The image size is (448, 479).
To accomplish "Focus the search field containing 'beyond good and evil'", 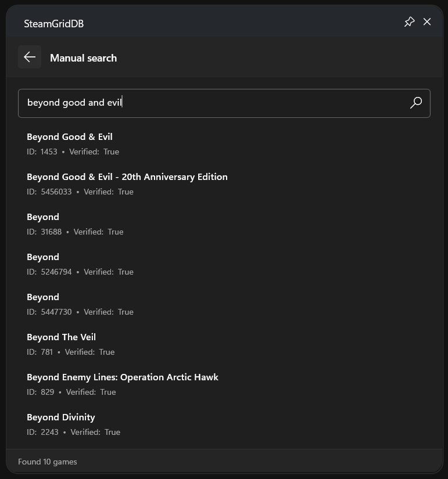I will [x=224, y=103].
